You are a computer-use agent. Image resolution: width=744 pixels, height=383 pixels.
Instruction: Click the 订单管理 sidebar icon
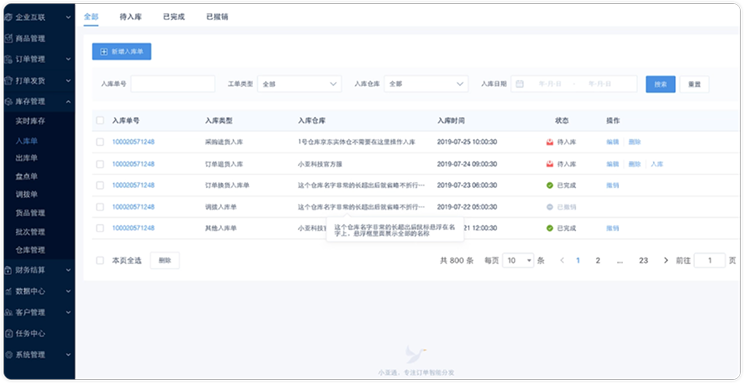click(x=8, y=59)
